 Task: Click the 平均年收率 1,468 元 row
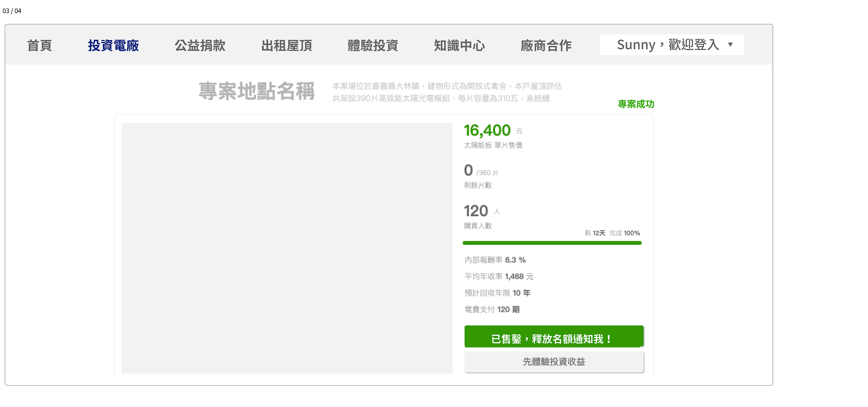499,277
